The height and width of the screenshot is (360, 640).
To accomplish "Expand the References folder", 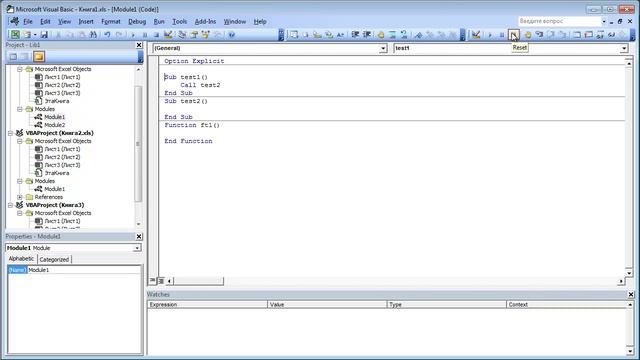I will click(20, 197).
